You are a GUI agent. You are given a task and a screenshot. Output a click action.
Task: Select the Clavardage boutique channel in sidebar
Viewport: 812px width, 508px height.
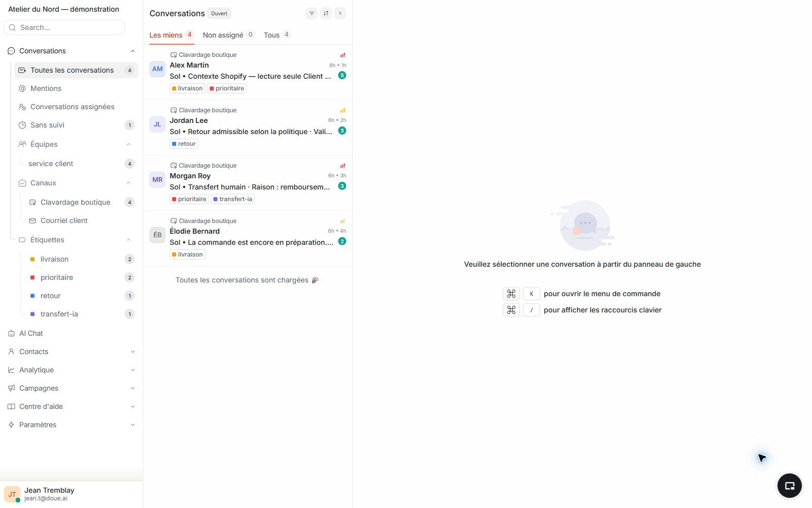81,202
